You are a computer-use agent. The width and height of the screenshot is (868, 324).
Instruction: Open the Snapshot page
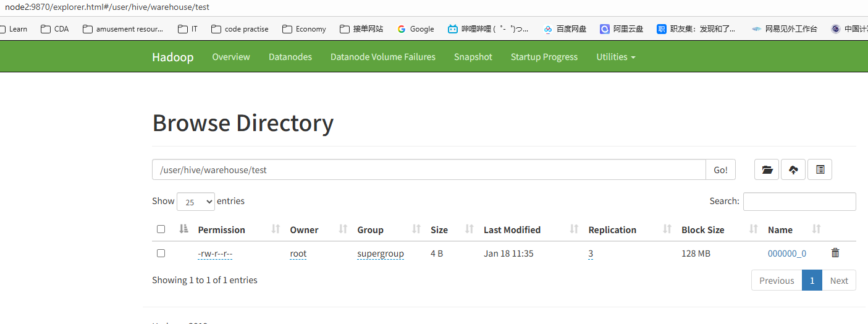point(473,57)
